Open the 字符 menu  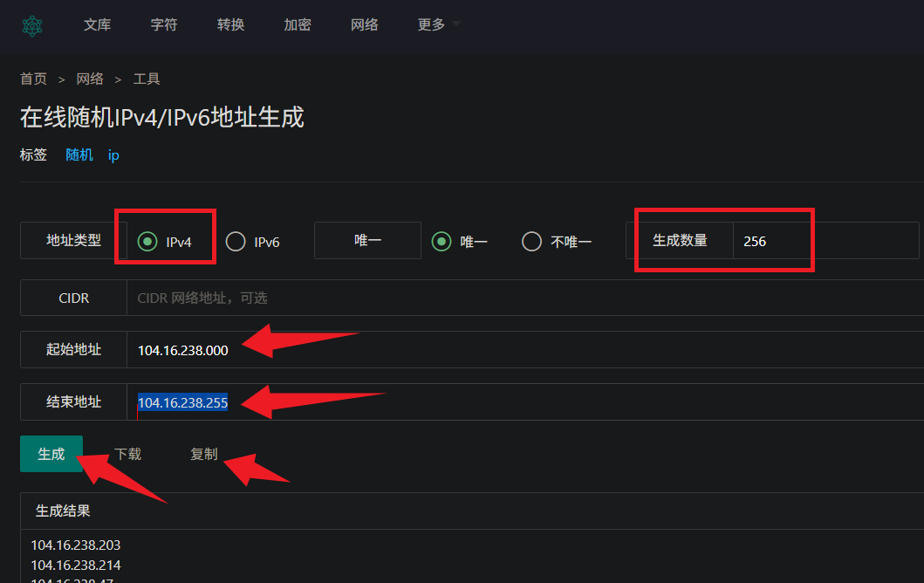164,24
